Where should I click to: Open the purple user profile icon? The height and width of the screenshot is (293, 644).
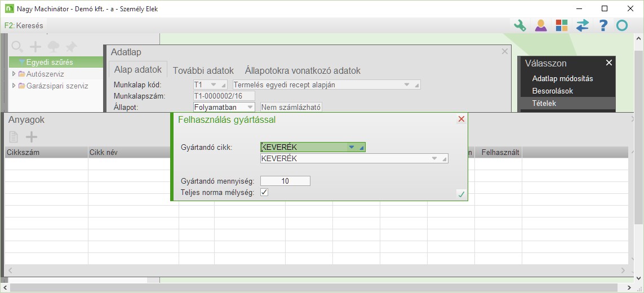[x=541, y=25]
